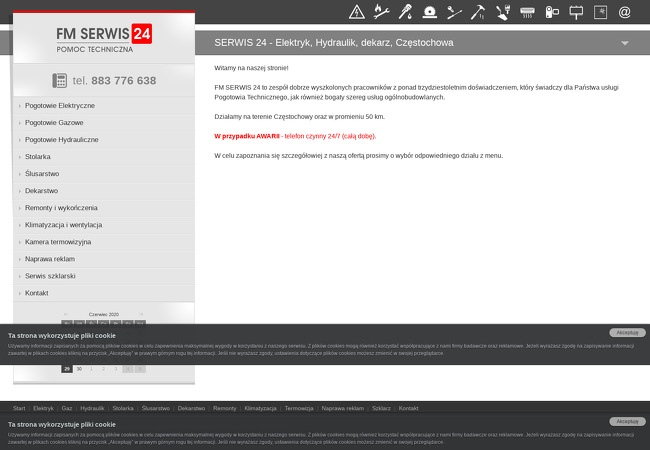
Task: Open Kamera termowizyjna in the sidebar
Action: click(104, 242)
